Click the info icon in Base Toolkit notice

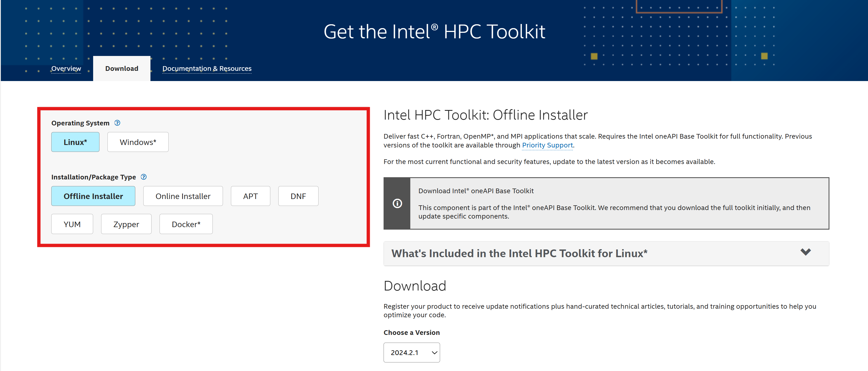pyautogui.click(x=397, y=203)
